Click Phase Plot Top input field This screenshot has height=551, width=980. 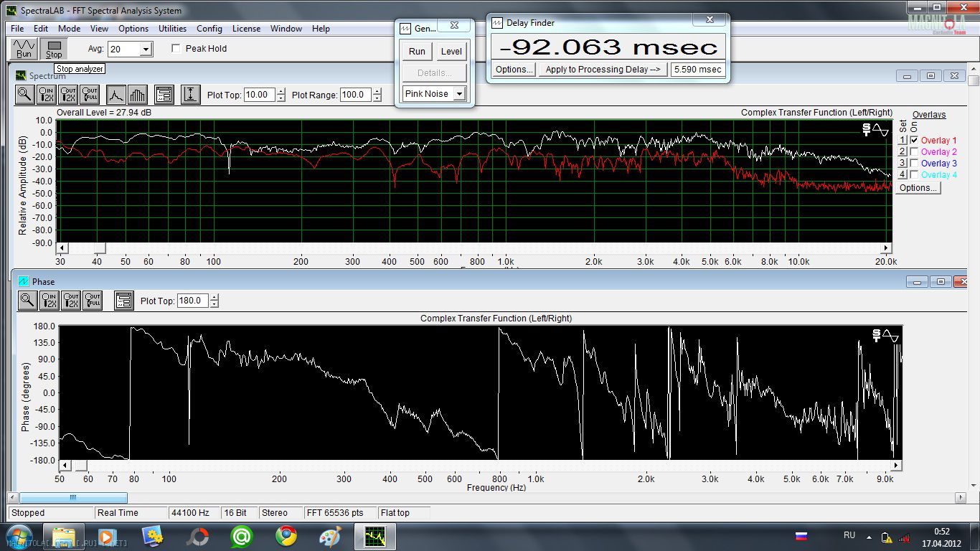pyautogui.click(x=193, y=301)
